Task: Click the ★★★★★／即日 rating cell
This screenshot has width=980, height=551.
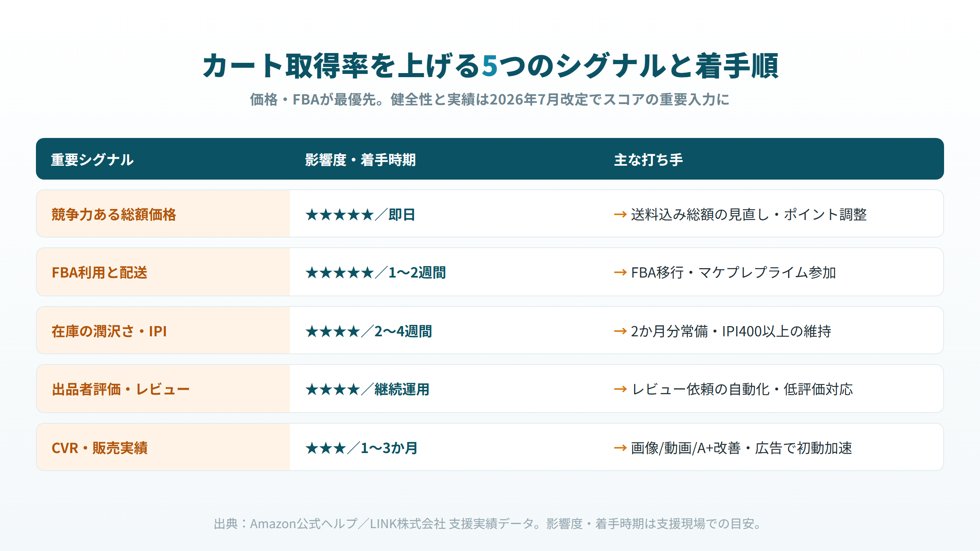Action: 361,214
